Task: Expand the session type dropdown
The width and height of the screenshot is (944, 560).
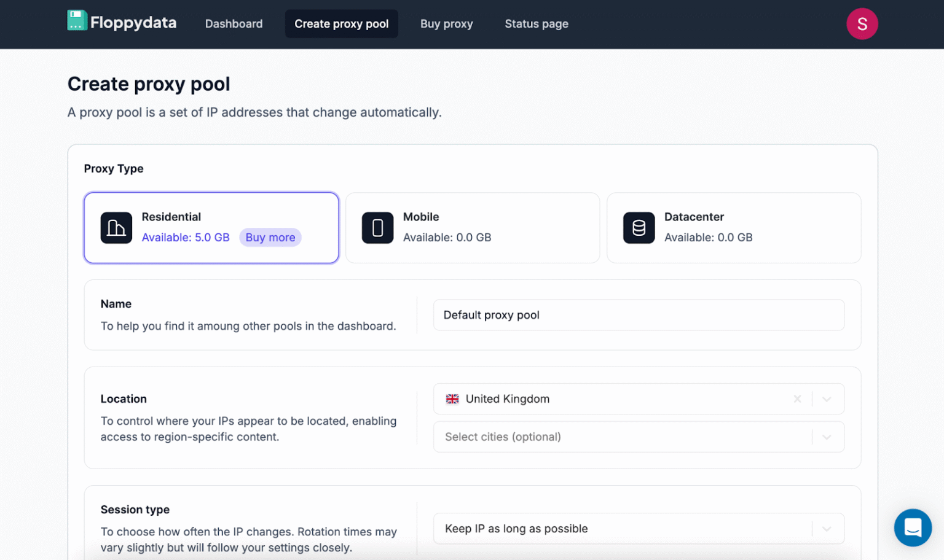Action: 827,529
